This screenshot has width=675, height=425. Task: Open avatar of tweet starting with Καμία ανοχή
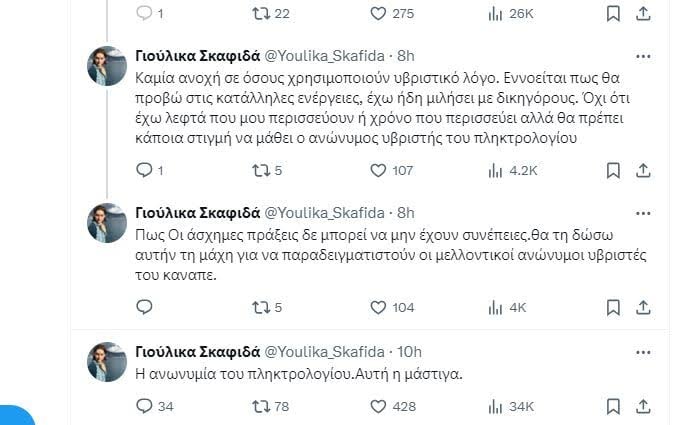tap(107, 69)
